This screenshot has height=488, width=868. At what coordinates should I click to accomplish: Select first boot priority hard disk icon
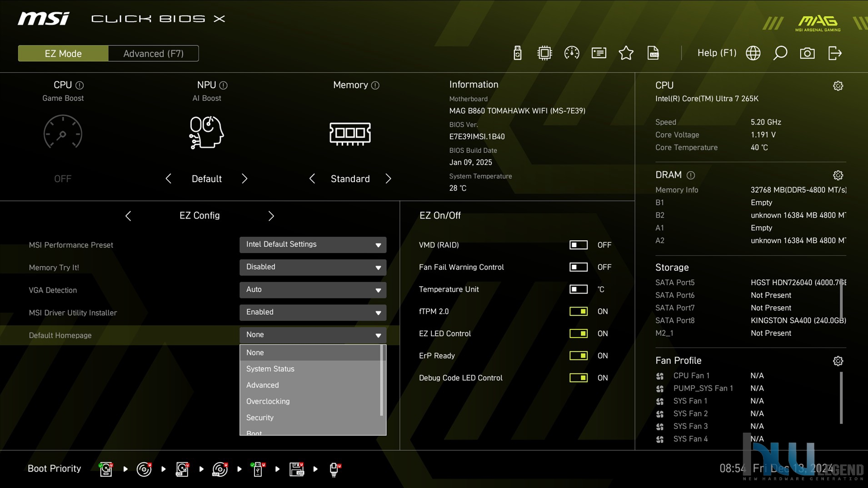click(106, 469)
